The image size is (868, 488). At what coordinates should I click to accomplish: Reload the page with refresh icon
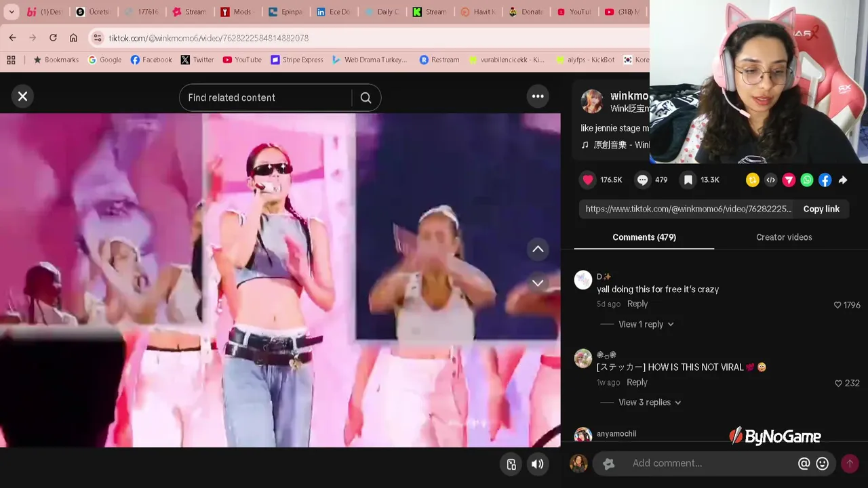tap(53, 38)
